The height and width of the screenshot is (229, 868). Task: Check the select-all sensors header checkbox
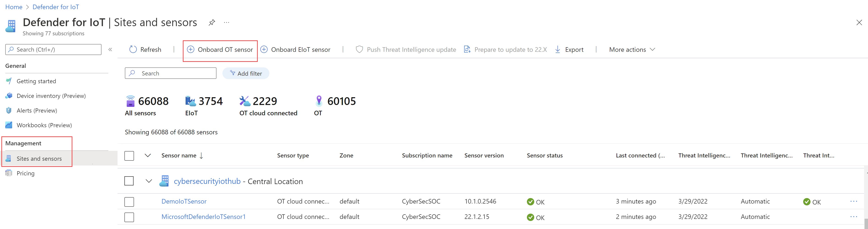point(129,156)
